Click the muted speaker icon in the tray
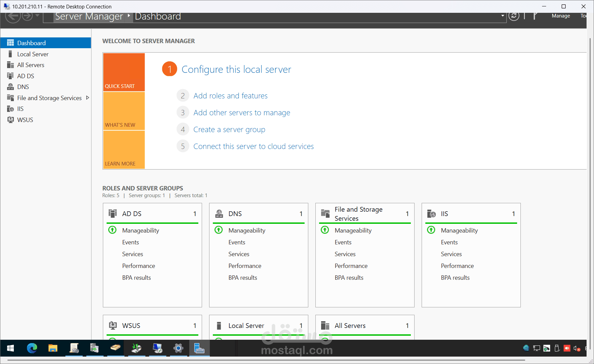 click(577, 348)
